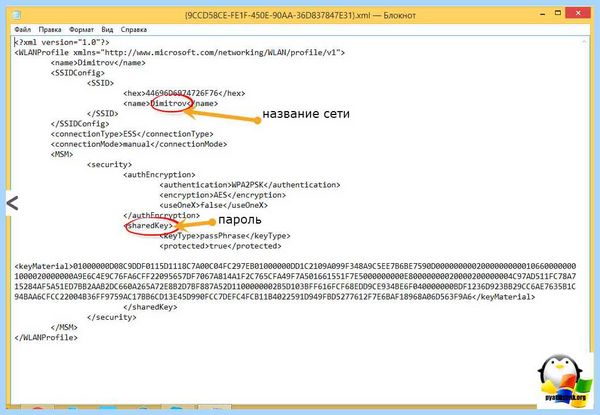Maximize the Notepad window

[x=558, y=13]
